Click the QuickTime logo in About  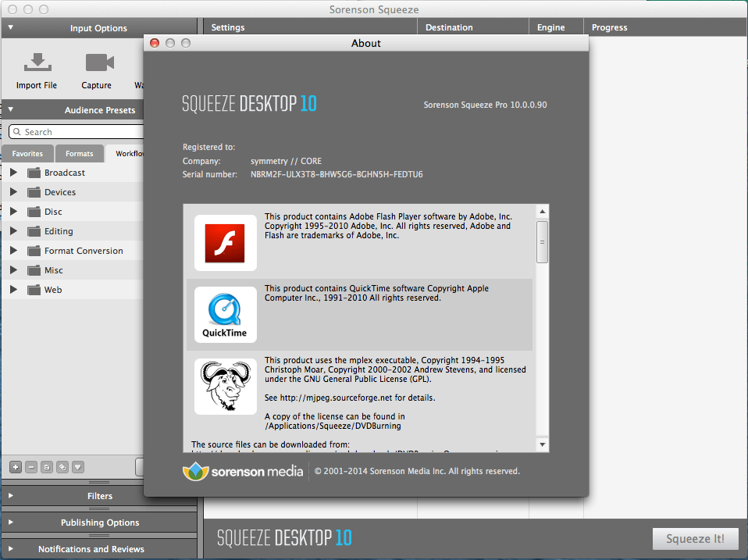[x=225, y=315]
